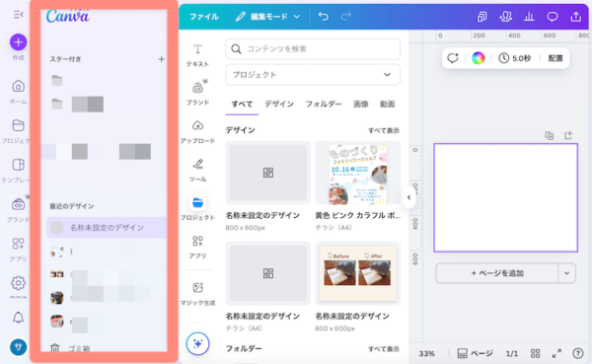592x364 pixels.
Task: Open the ものづくり flyer thumbnail
Action: point(357,173)
